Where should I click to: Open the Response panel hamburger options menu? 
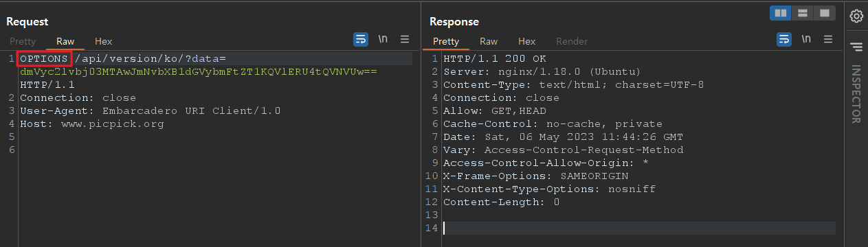[828, 39]
